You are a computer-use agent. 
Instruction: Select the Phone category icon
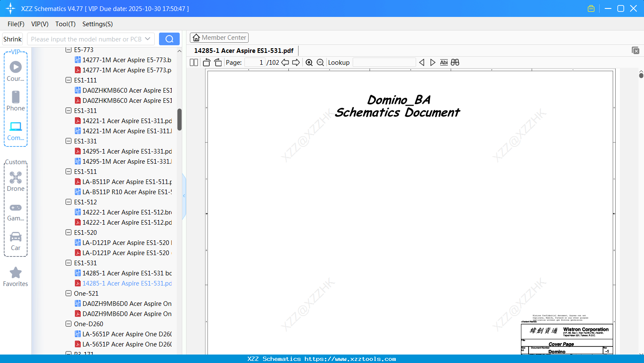click(x=16, y=101)
